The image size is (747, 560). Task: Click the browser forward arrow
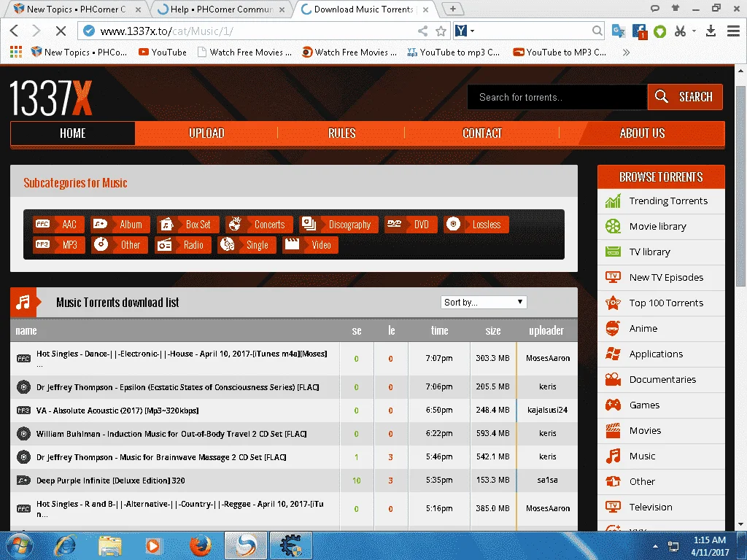(36, 31)
